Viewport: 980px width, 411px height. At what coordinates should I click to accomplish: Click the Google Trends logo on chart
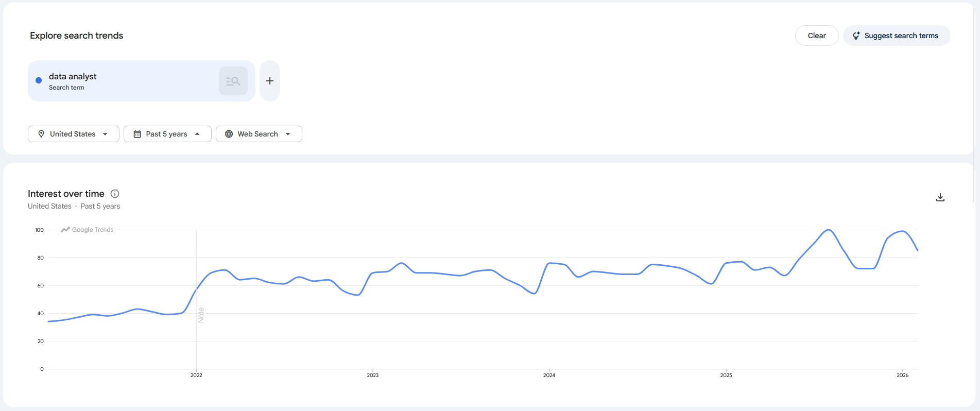(x=87, y=230)
